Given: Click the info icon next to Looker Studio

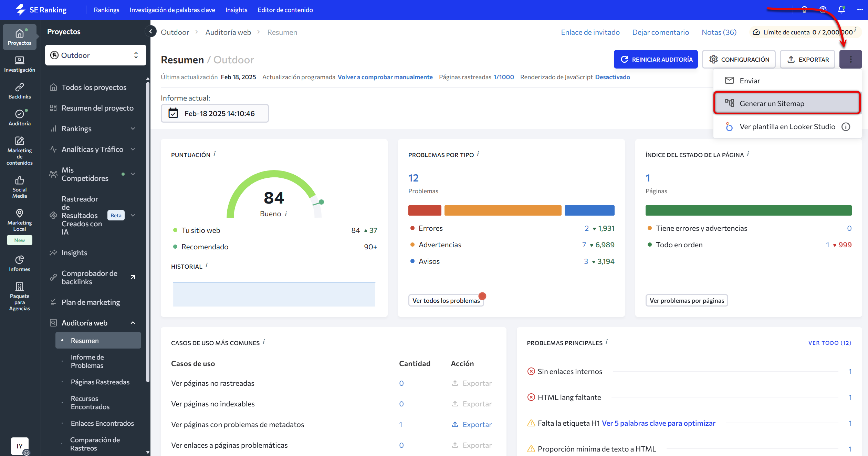Looking at the screenshot, I should (846, 127).
